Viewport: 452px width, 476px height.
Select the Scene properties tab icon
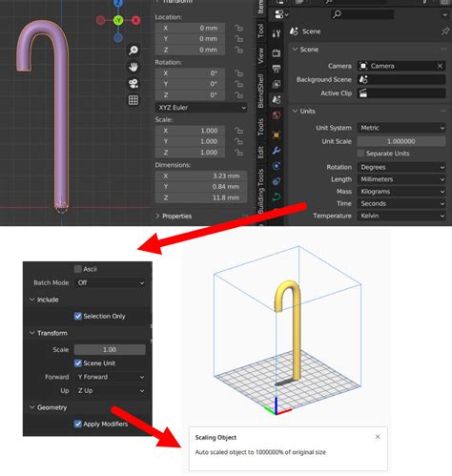[x=277, y=99]
